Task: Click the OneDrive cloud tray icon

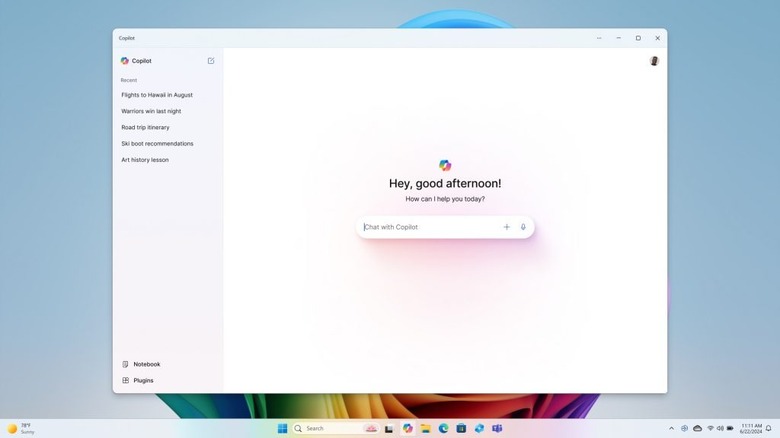Action: point(697,429)
